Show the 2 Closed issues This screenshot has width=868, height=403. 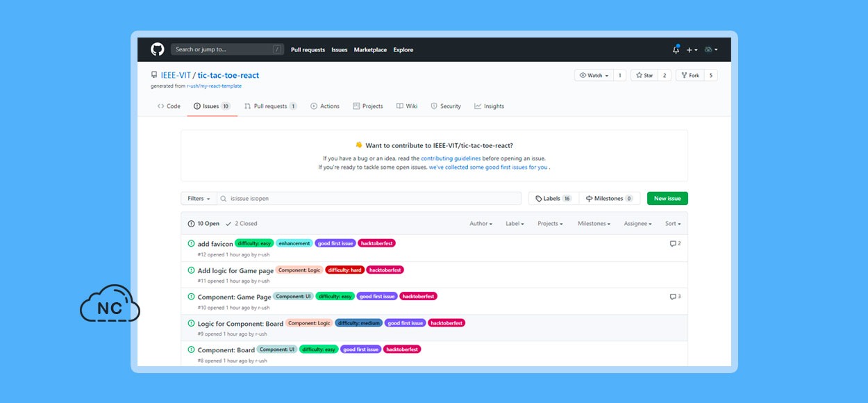click(242, 224)
